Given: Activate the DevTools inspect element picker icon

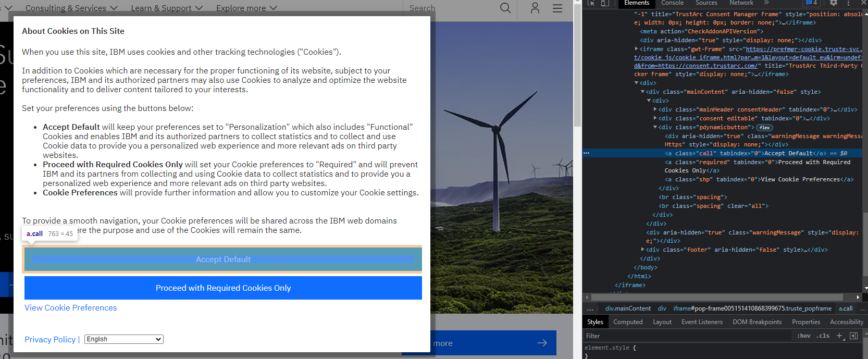Looking at the screenshot, I should tap(591, 3).
